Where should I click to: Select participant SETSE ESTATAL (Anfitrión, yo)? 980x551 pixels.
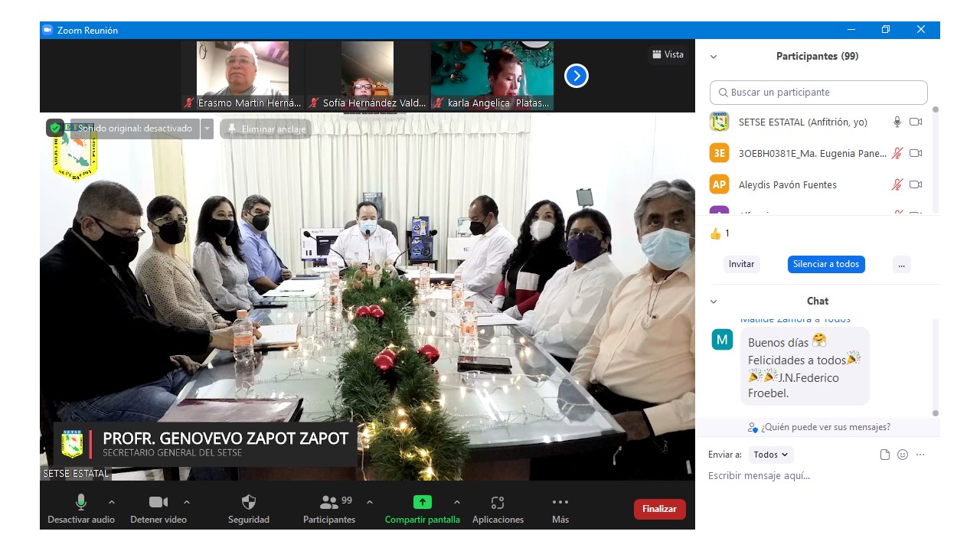(803, 122)
